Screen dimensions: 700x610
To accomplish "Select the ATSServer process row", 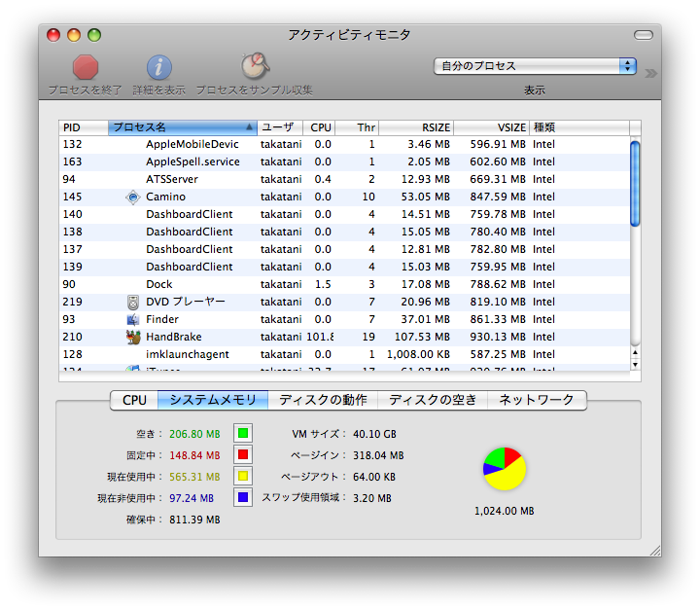I will (344, 179).
